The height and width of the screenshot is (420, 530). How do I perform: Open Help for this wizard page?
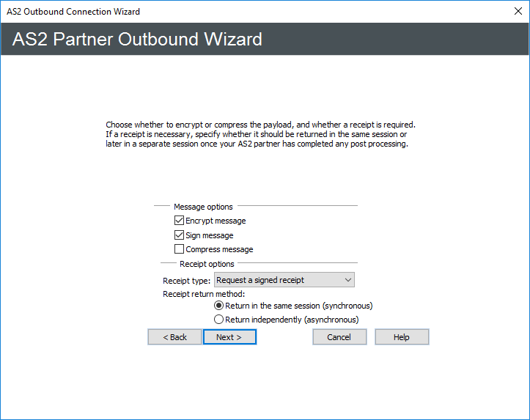(x=401, y=337)
